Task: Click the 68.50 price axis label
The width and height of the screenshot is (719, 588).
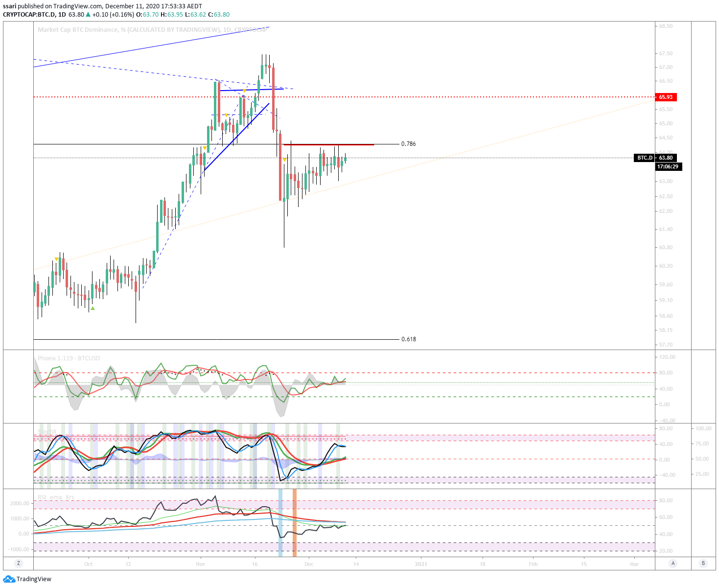Action: pyautogui.click(x=666, y=26)
